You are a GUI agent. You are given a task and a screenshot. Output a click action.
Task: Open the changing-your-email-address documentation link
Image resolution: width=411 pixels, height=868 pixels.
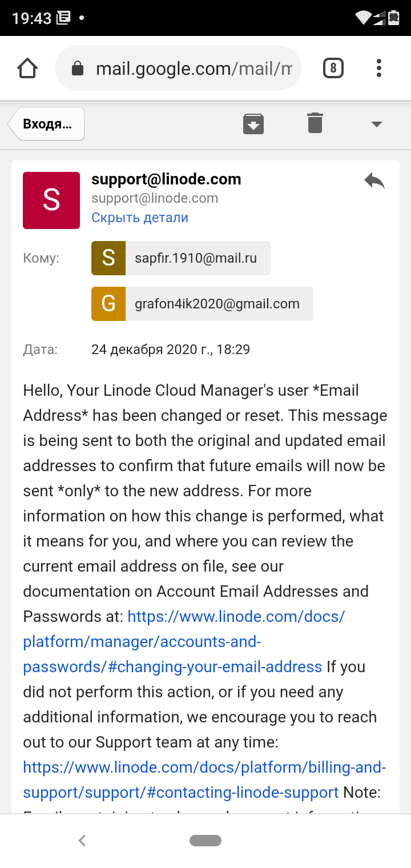click(x=184, y=642)
